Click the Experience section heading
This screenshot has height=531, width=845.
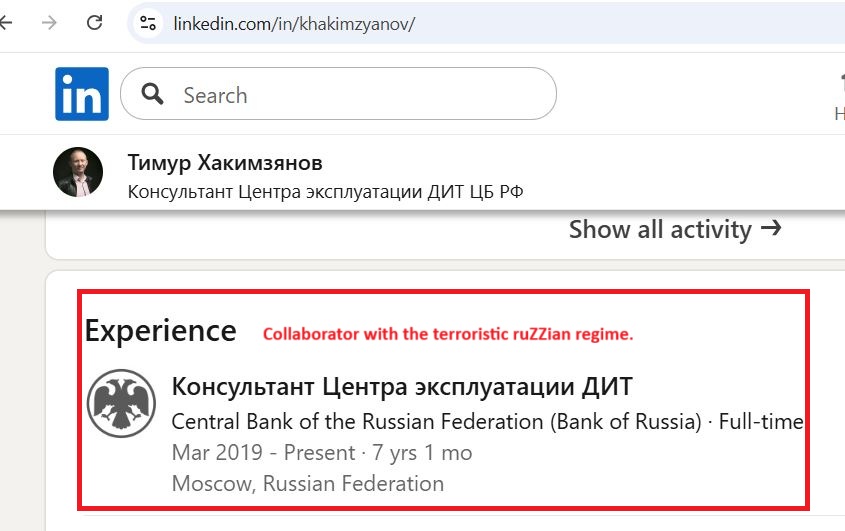[160, 330]
